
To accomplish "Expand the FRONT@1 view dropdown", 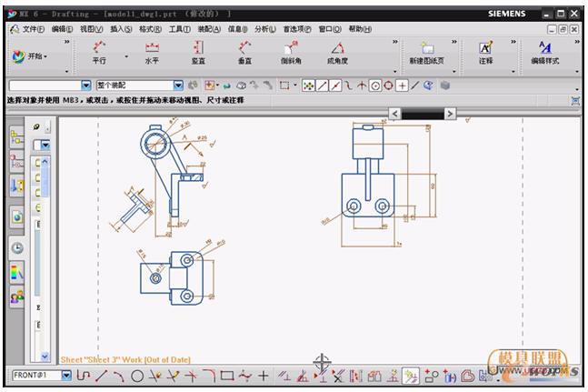I will point(66,376).
